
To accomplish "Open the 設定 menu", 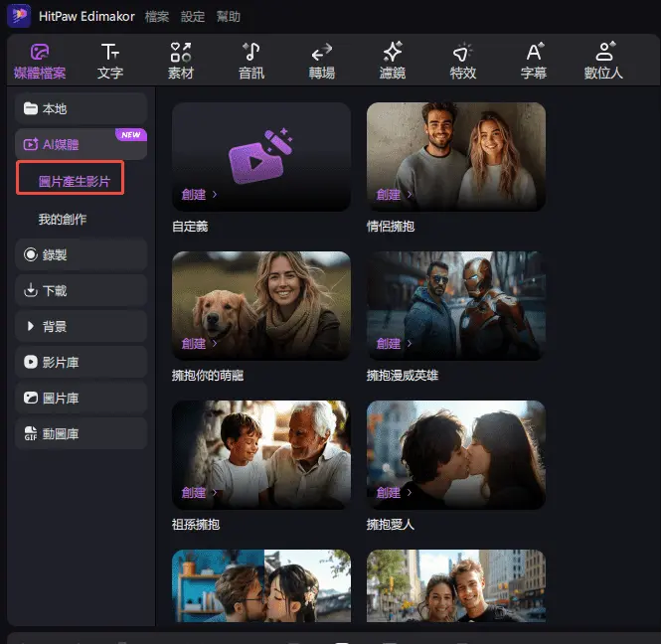I will tap(192, 17).
